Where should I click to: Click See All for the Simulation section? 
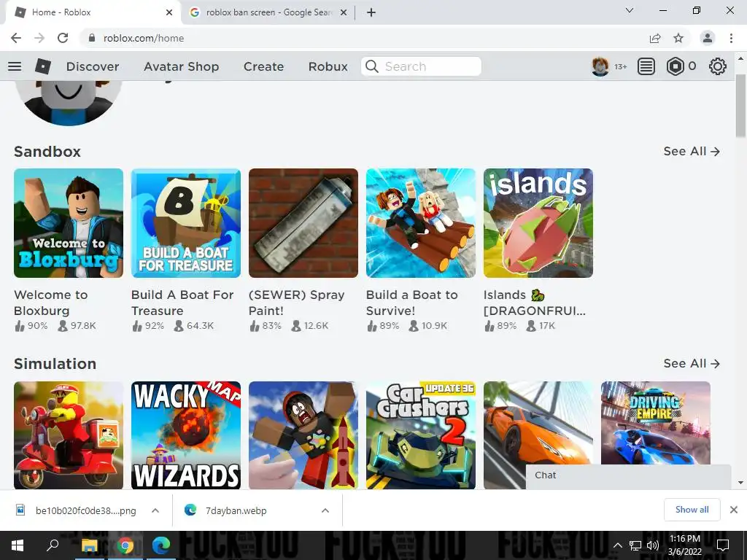[692, 364]
